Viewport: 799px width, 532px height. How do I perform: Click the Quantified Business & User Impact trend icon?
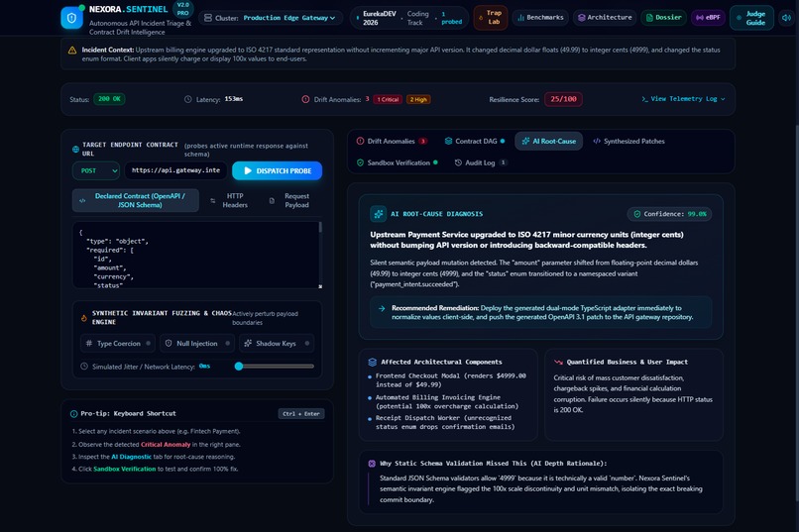(x=558, y=362)
